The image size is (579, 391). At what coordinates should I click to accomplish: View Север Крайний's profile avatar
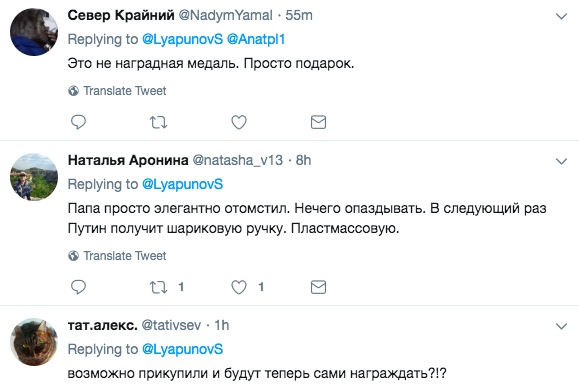pyautogui.click(x=34, y=32)
